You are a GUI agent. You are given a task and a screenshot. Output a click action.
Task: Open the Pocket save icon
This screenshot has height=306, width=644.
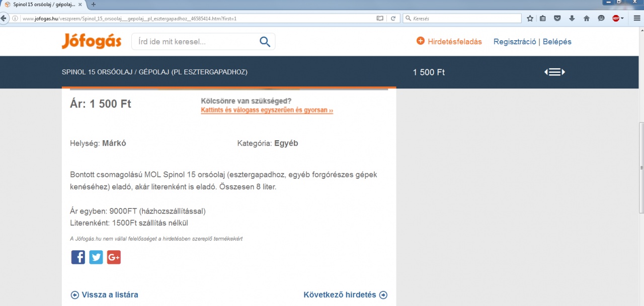coord(557,19)
